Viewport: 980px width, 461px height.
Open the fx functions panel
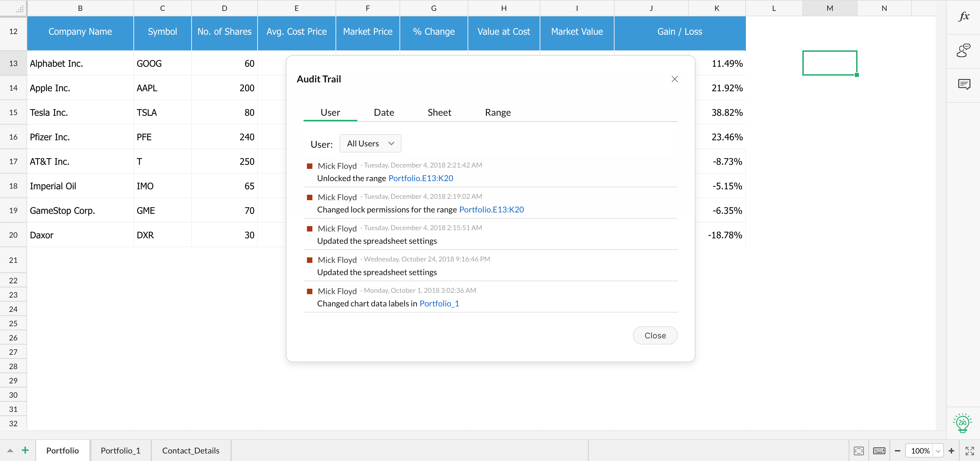tap(964, 17)
